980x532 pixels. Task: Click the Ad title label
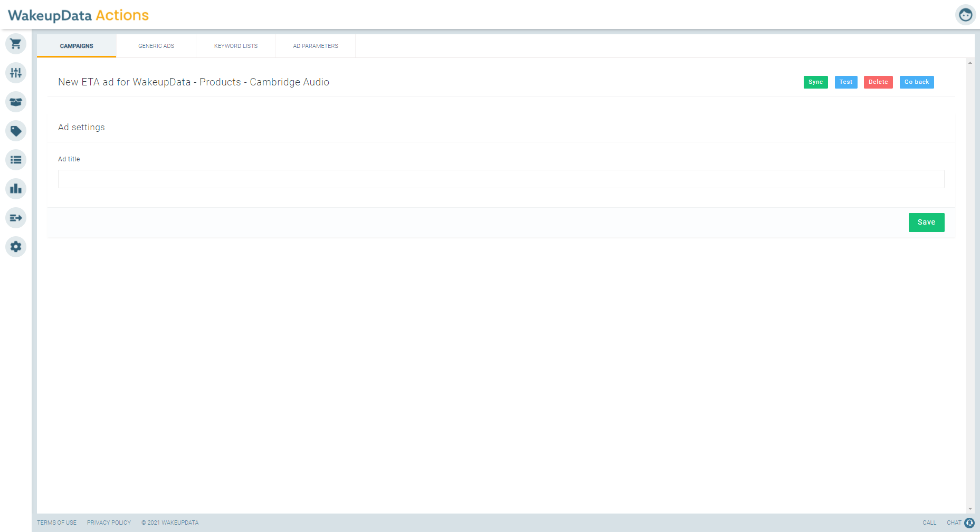click(x=69, y=159)
